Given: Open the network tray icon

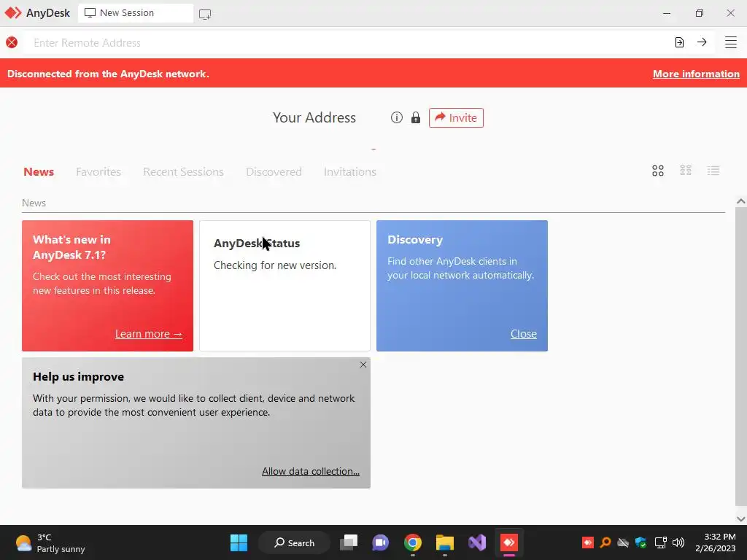Looking at the screenshot, I should click(660, 542).
